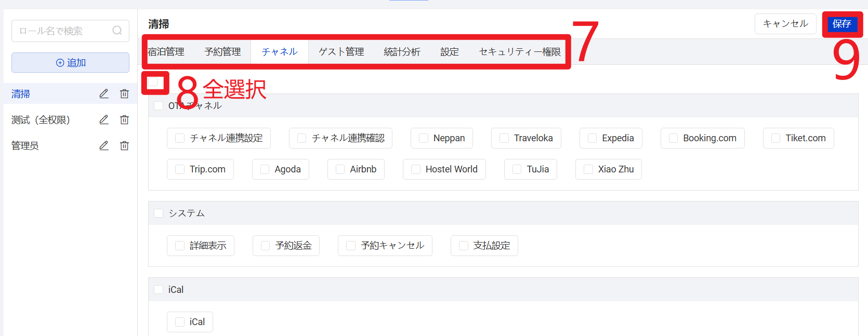Check the Booking.com channel option
The height and width of the screenshot is (336, 868).
point(673,138)
